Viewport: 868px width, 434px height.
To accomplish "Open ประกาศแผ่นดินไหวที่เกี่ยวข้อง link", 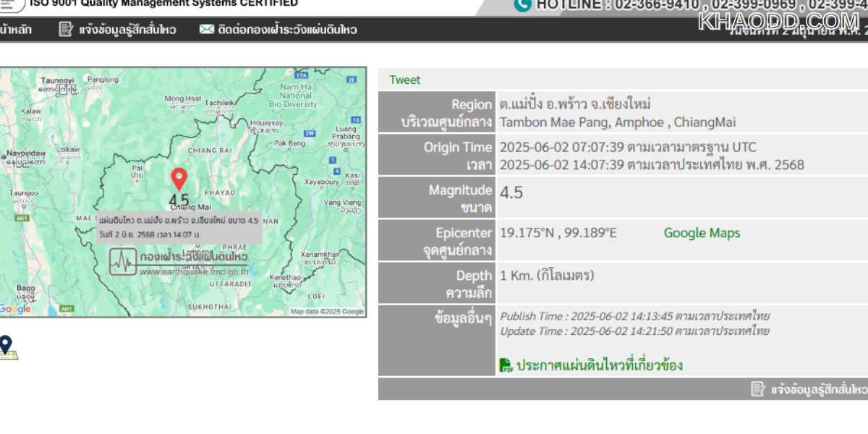I will pyautogui.click(x=600, y=365).
